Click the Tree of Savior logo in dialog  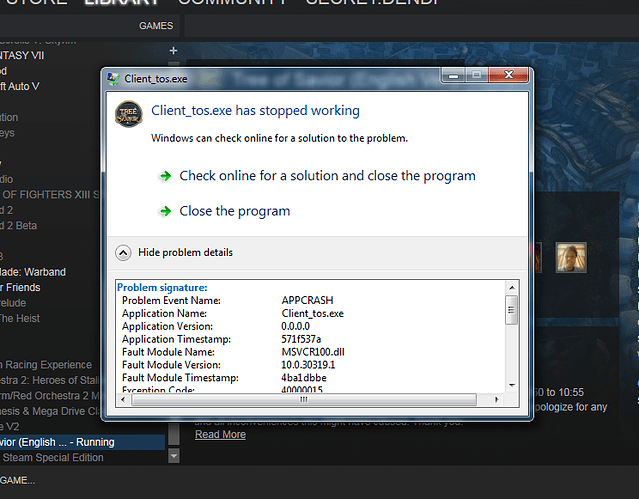click(128, 116)
